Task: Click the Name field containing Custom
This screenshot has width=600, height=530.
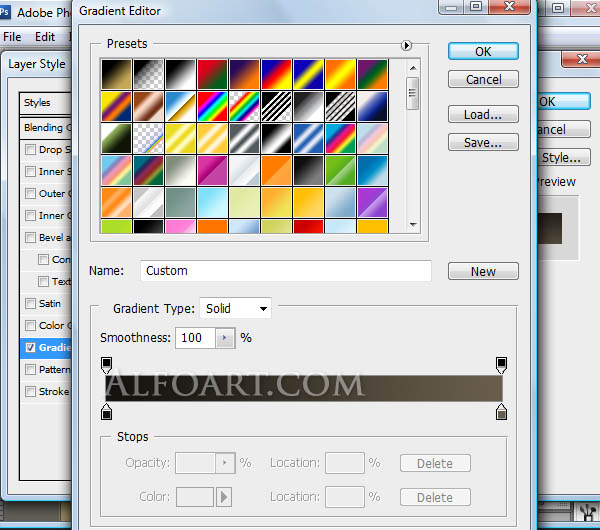Action: pyautogui.click(x=286, y=271)
